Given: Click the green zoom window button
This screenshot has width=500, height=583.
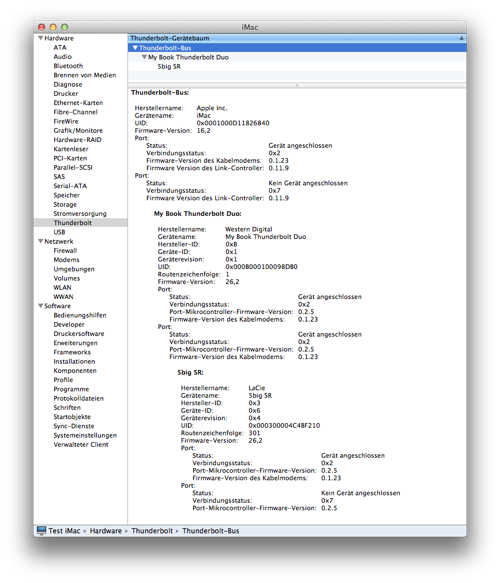Looking at the screenshot, I should [x=64, y=27].
